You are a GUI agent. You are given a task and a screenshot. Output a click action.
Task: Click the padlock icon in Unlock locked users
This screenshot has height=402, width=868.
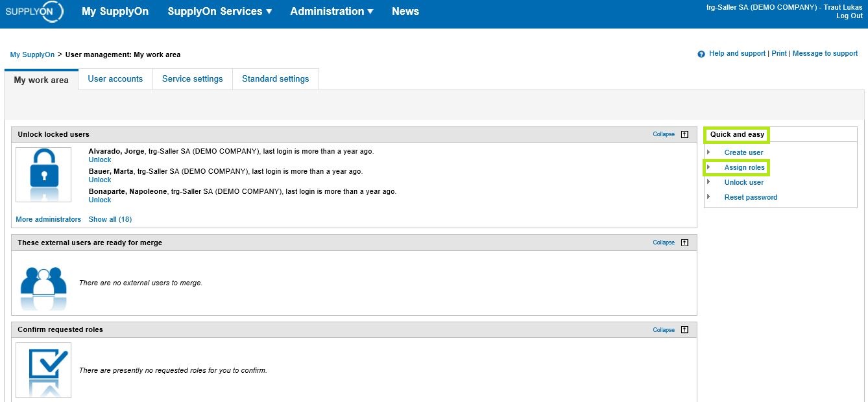43,174
